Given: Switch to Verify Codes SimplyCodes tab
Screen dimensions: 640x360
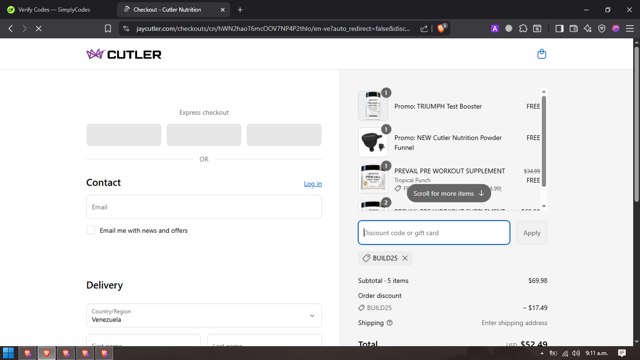Looking at the screenshot, I should tap(54, 9).
